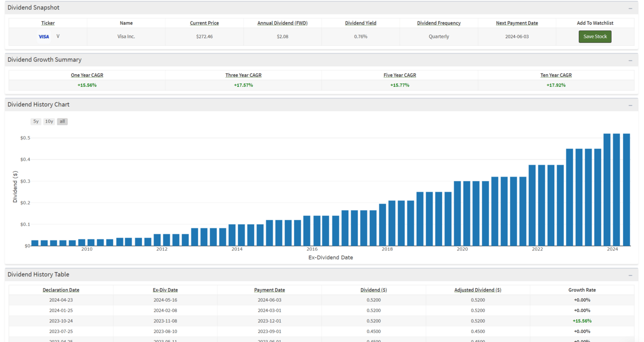Click the Visa logo icon

44,36
